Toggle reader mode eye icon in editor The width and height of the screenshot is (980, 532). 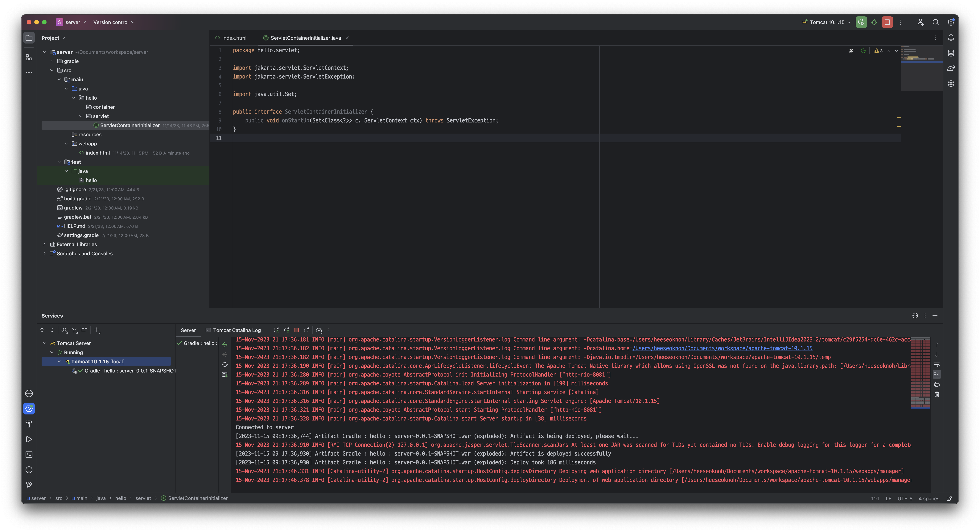[x=851, y=51]
